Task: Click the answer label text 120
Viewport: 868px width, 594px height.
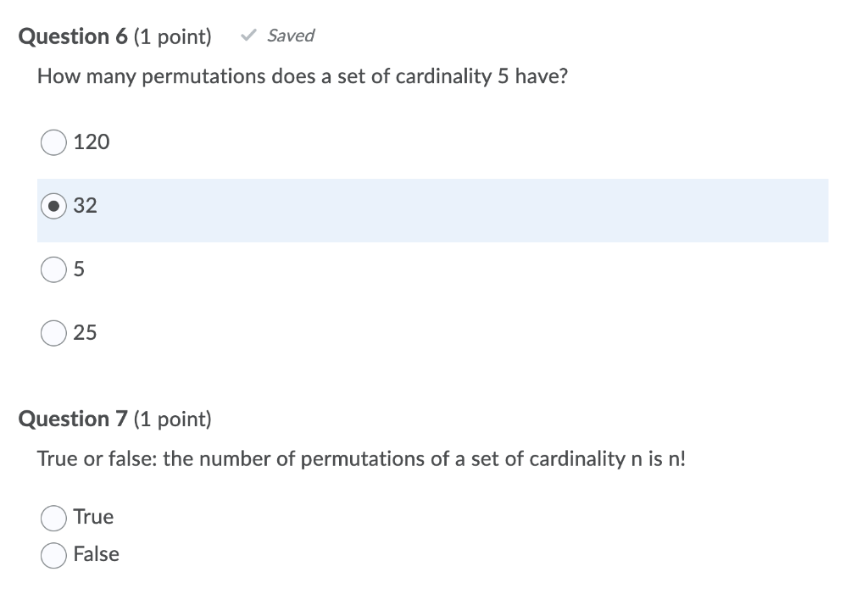Action: [x=92, y=142]
